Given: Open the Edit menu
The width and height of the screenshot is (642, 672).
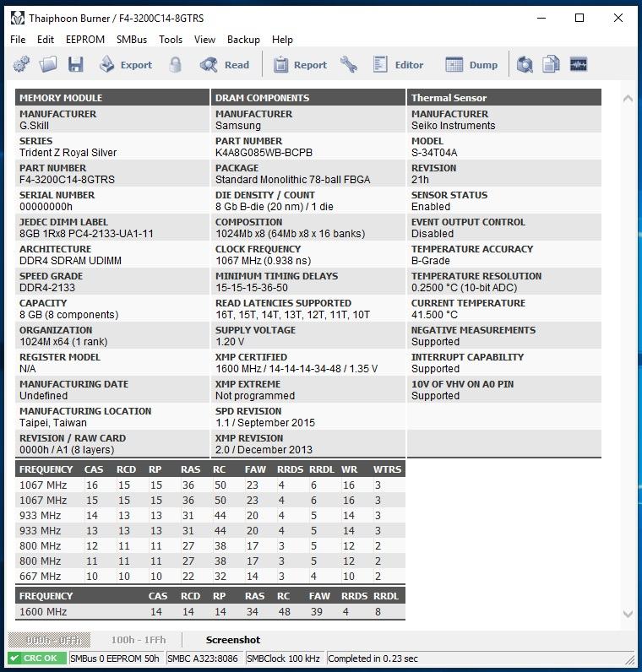Looking at the screenshot, I should 46,40.
